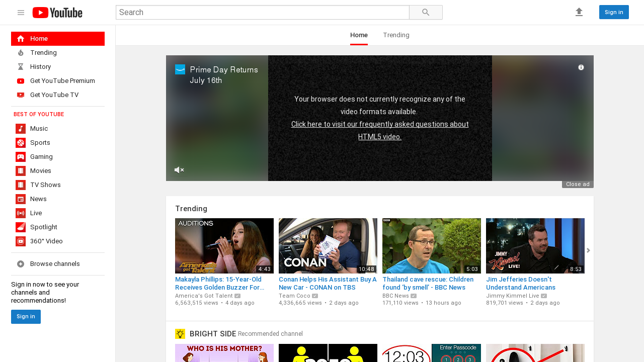Play the BBC cave rescue thumbnail
This screenshot has width=644, height=362.
coord(432,246)
